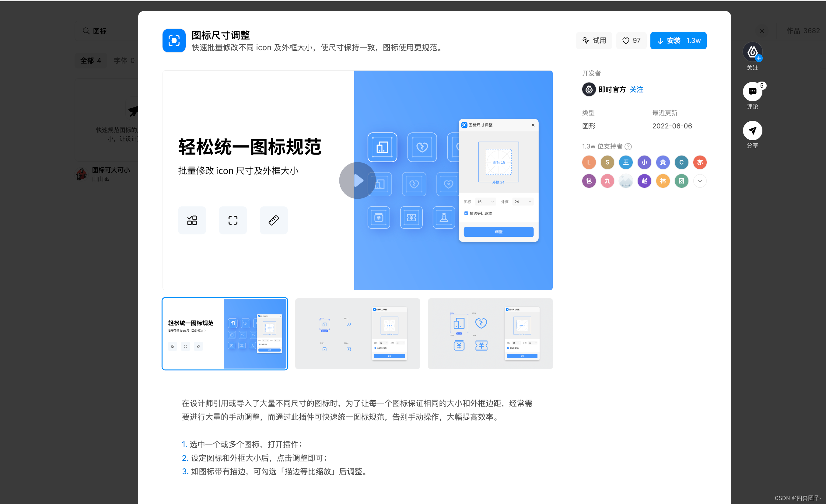Select the second preview thumbnail
This screenshot has height=504, width=826.
tap(357, 334)
